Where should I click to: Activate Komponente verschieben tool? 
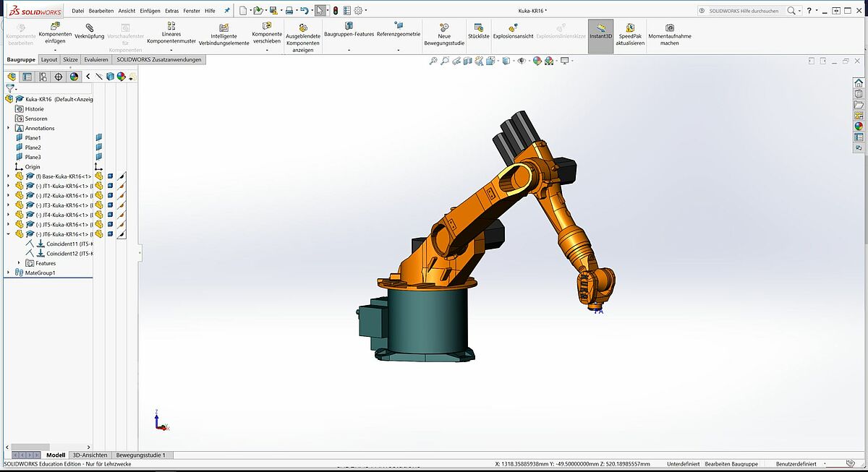[x=267, y=33]
